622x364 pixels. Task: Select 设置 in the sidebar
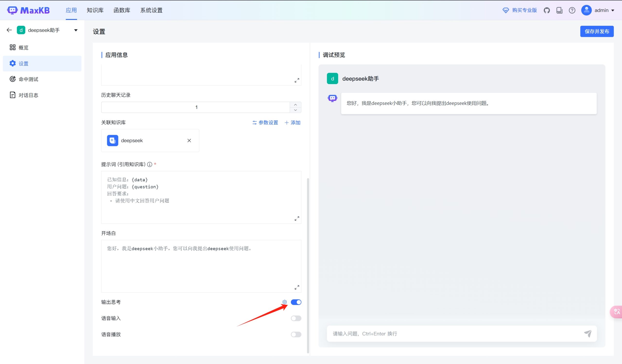[42, 63]
